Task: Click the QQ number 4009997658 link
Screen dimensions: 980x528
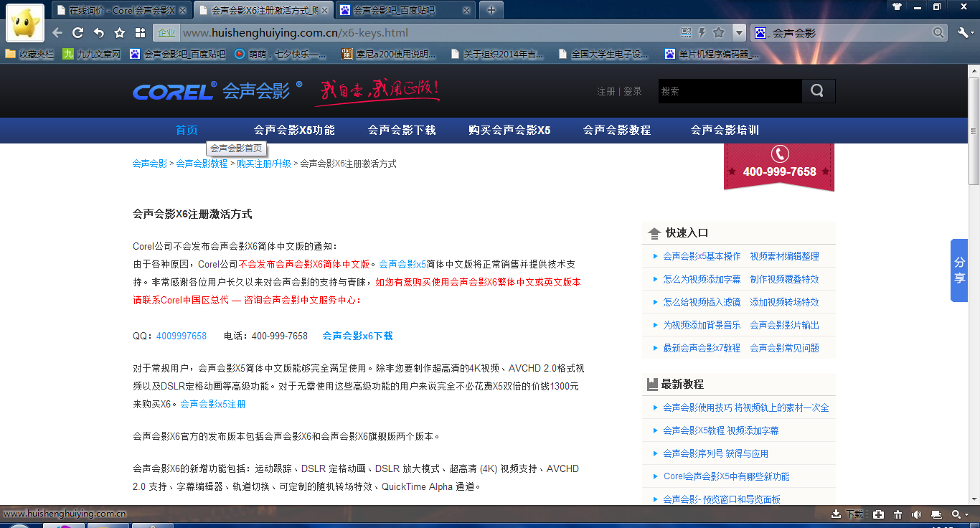Action: (x=182, y=336)
